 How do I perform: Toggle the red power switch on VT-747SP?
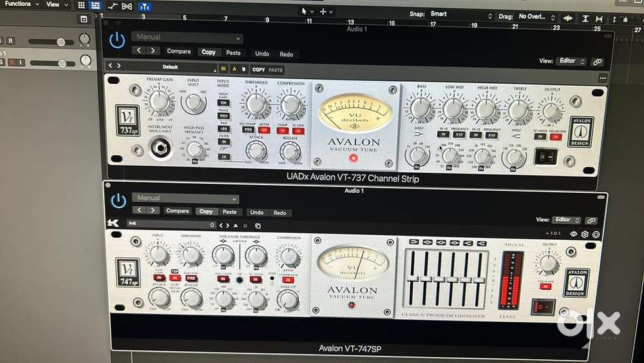point(542,306)
